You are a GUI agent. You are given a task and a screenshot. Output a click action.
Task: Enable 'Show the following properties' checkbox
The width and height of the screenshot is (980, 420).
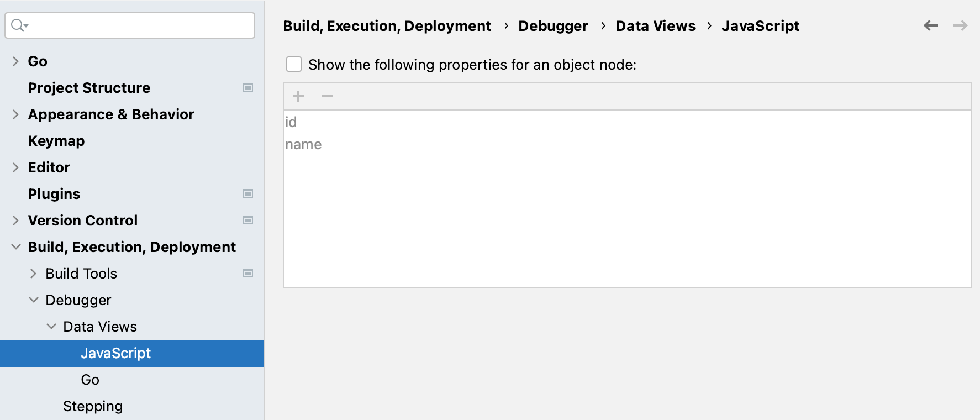[294, 65]
